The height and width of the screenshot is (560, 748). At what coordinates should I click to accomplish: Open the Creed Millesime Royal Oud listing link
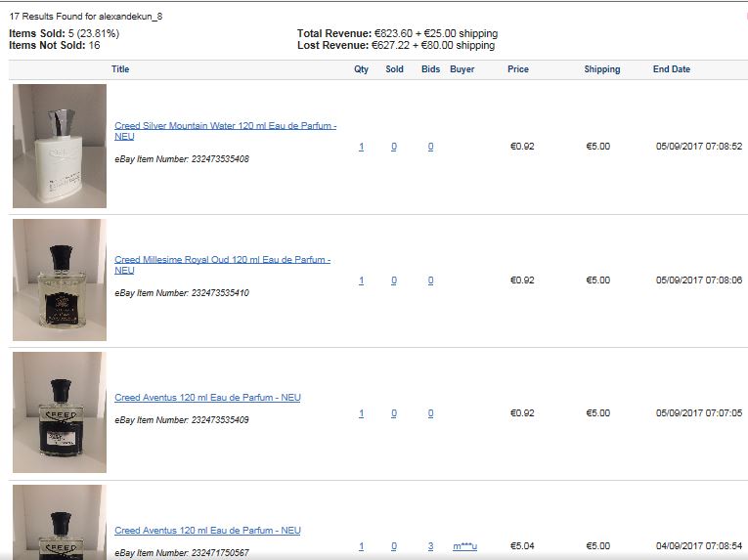click(222, 265)
